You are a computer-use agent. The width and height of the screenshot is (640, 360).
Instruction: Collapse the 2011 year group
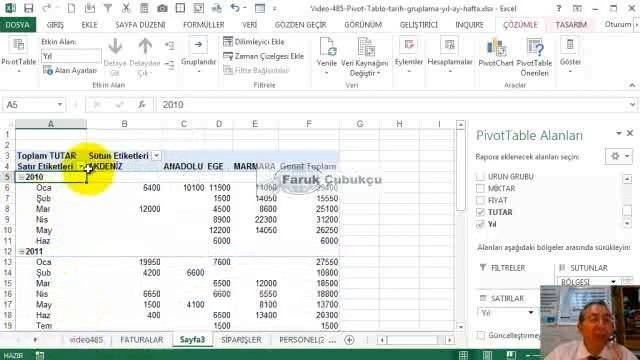pos(21,251)
